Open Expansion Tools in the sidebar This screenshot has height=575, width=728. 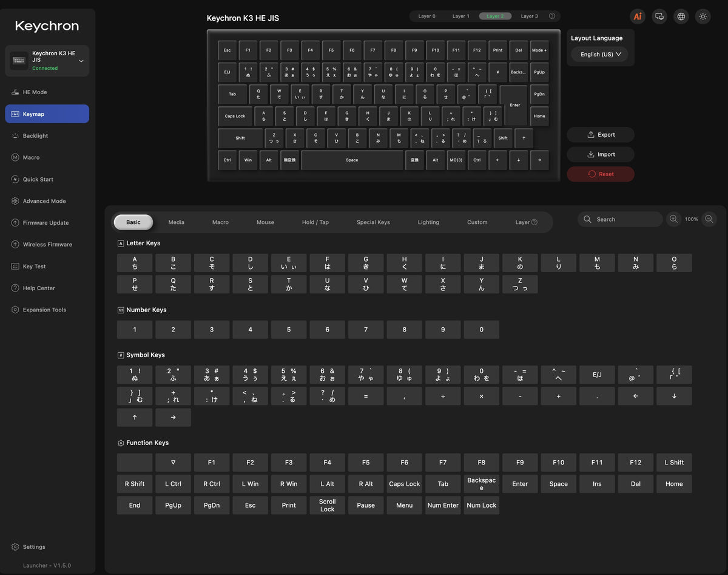[x=47, y=310]
